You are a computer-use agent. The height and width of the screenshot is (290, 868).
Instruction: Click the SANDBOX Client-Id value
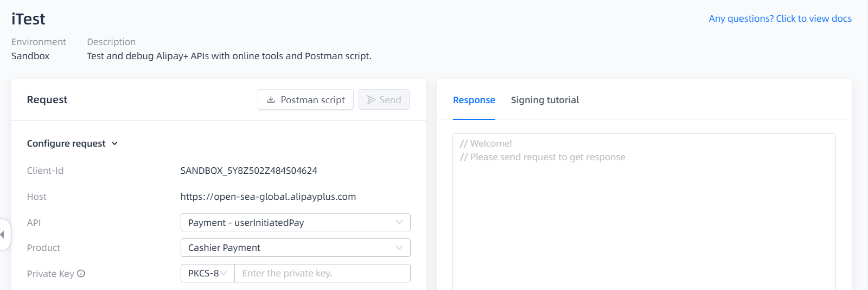248,171
